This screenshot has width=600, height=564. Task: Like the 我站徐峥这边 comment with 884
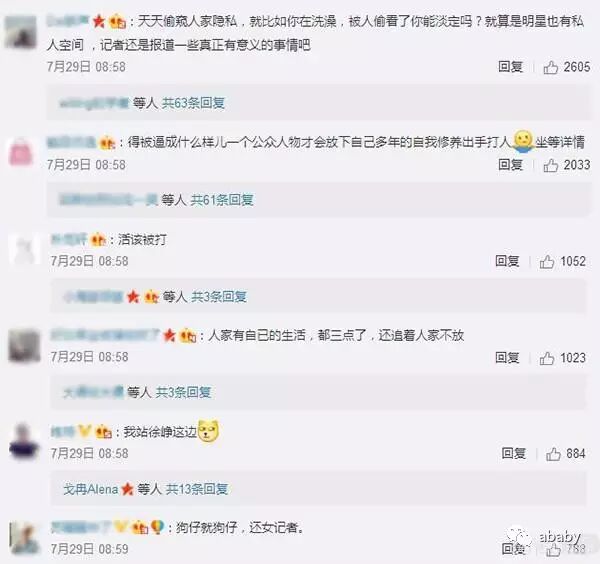pyautogui.click(x=553, y=454)
